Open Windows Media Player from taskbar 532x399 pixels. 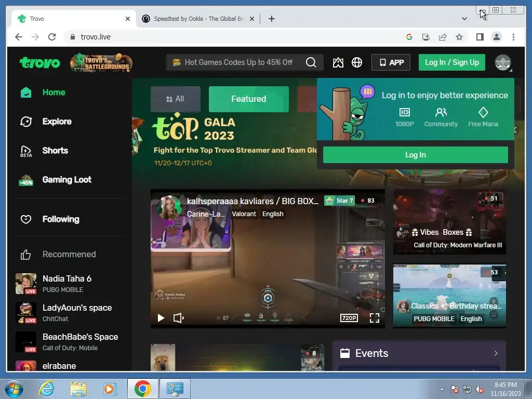[109, 389]
